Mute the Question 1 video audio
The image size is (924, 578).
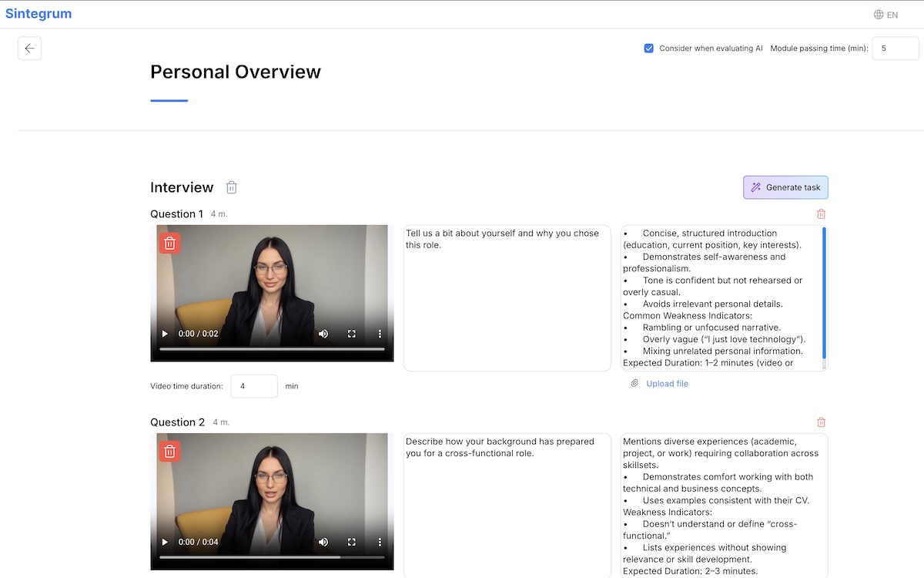tap(323, 334)
